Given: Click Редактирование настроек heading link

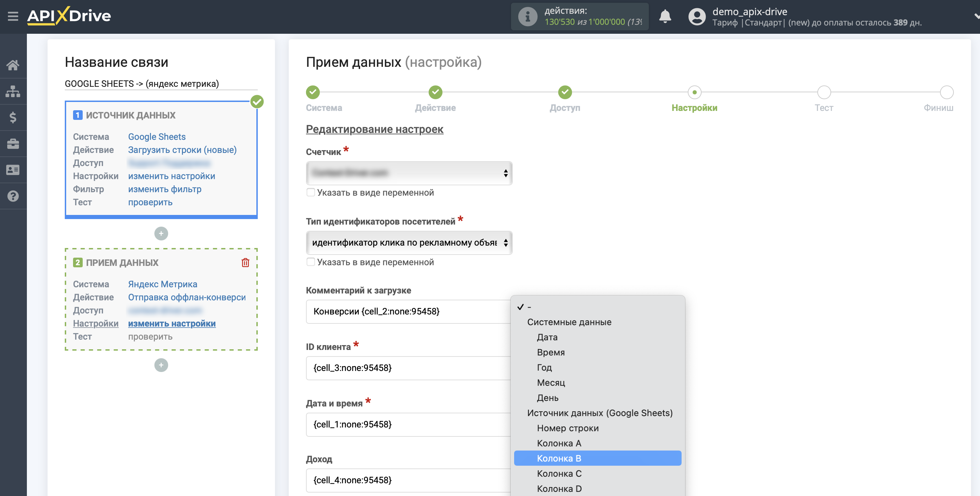Looking at the screenshot, I should 374,129.
